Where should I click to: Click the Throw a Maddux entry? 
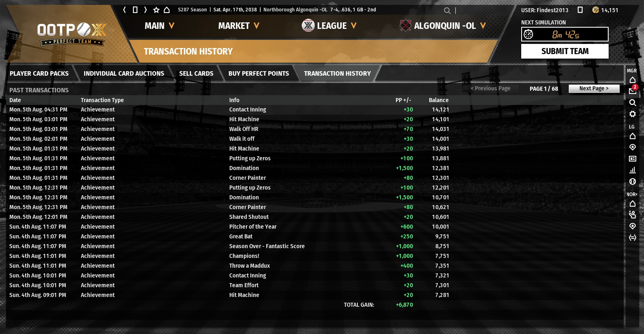249,266
